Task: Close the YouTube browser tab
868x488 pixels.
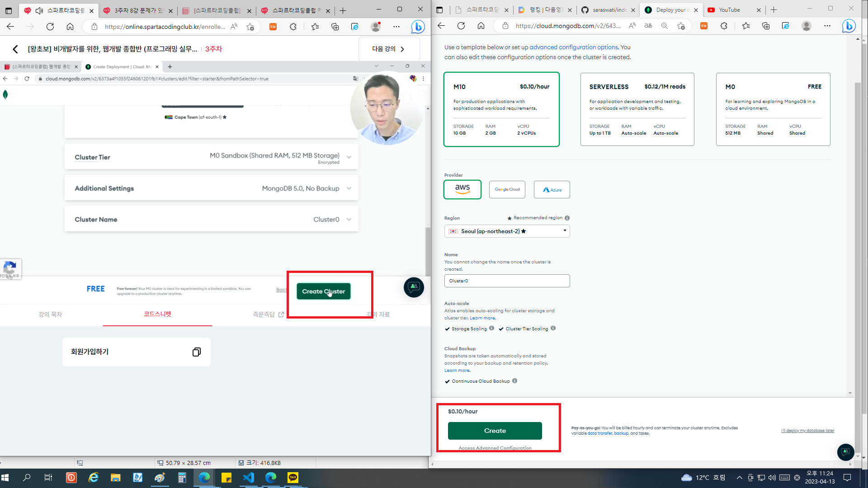Action: 759,10
